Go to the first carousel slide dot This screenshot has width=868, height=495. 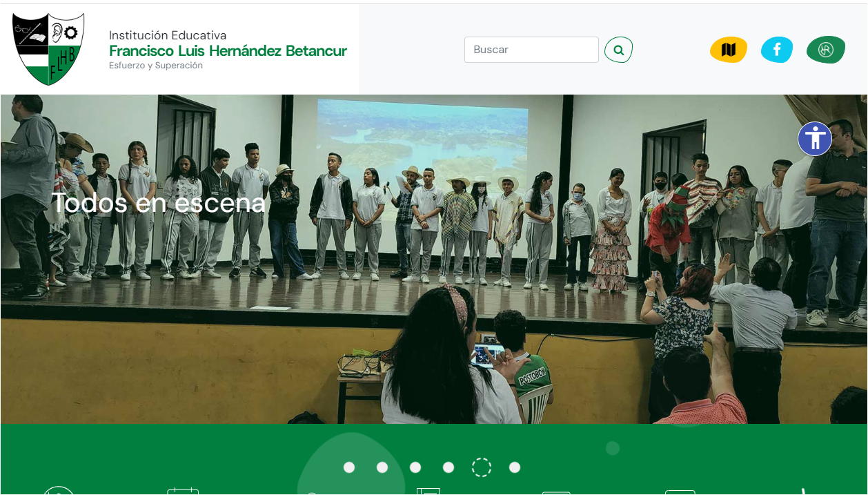tap(349, 467)
